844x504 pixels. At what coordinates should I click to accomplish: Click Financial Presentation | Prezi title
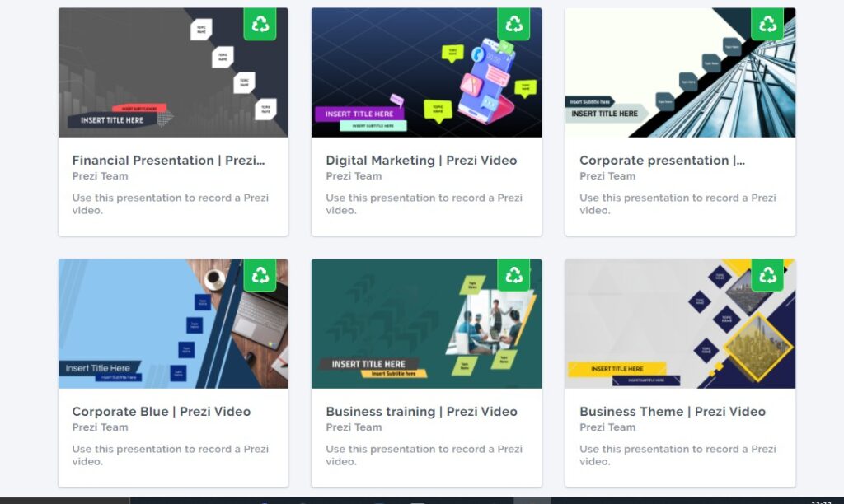point(168,161)
